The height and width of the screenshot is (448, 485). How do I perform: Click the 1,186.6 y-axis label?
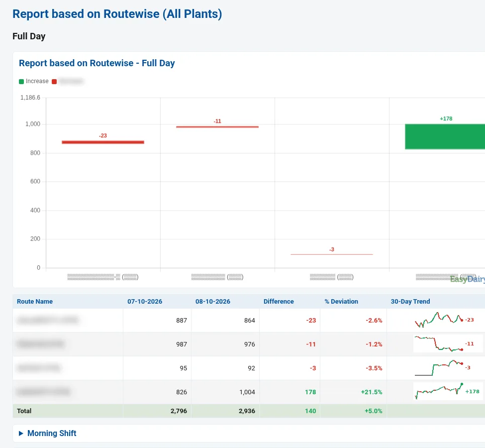30,98
